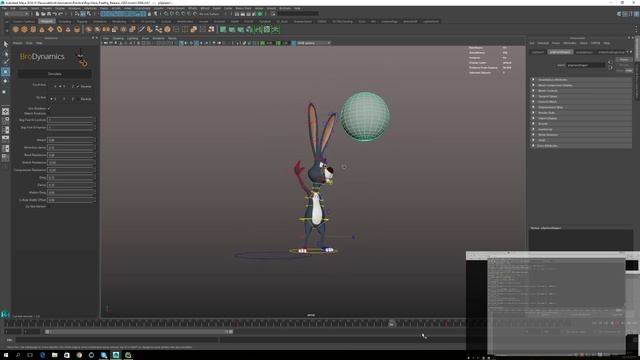This screenshot has width=640, height=360.
Task: Open File Explorer from taskbar
Action: (54, 355)
